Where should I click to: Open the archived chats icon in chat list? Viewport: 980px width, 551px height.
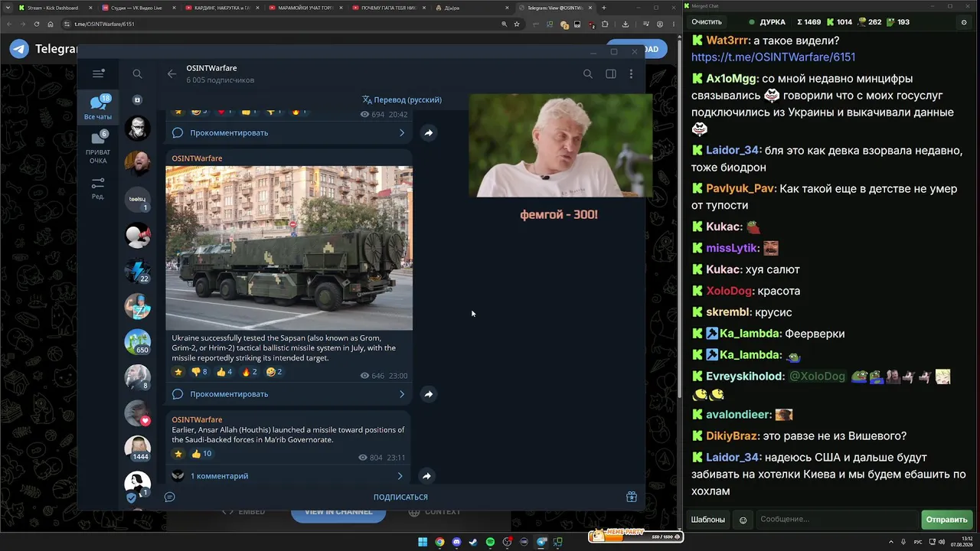pyautogui.click(x=137, y=99)
